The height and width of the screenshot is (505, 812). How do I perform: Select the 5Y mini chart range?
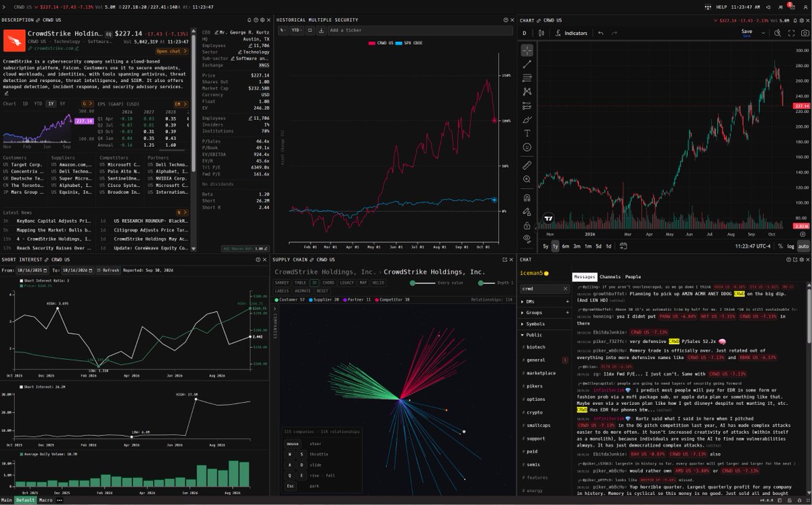(62, 104)
